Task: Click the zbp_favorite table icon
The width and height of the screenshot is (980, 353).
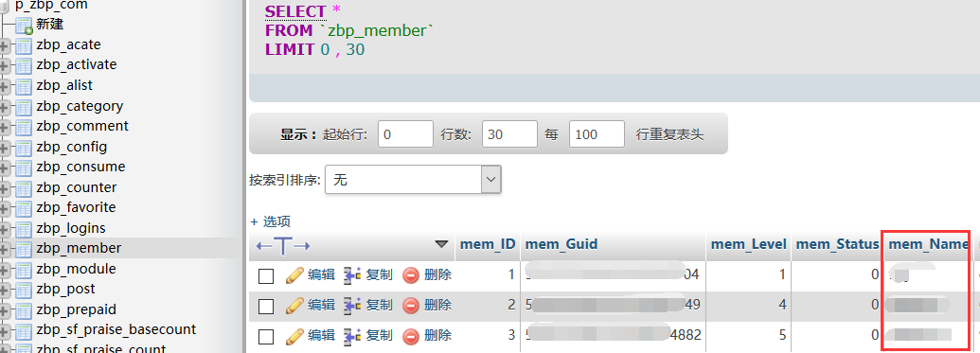Action: click(x=23, y=208)
